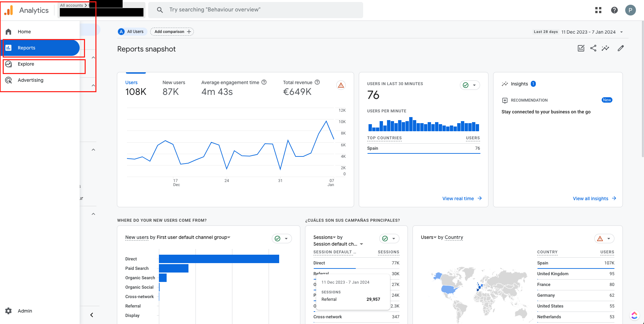Viewport: 644px width, 324px height.
Task: Click the Google apps grid icon
Action: point(598,10)
